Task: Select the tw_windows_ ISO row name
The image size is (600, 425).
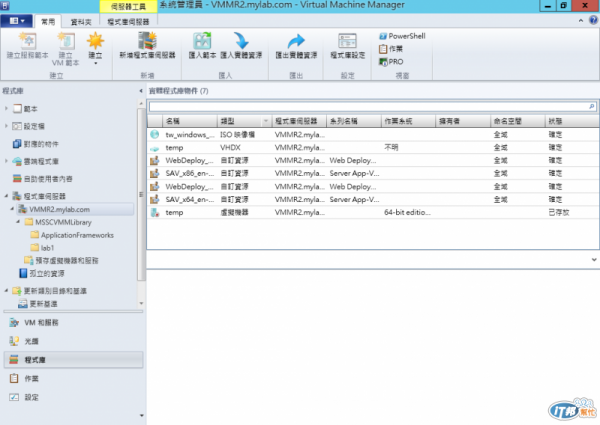Action: [x=190, y=134]
